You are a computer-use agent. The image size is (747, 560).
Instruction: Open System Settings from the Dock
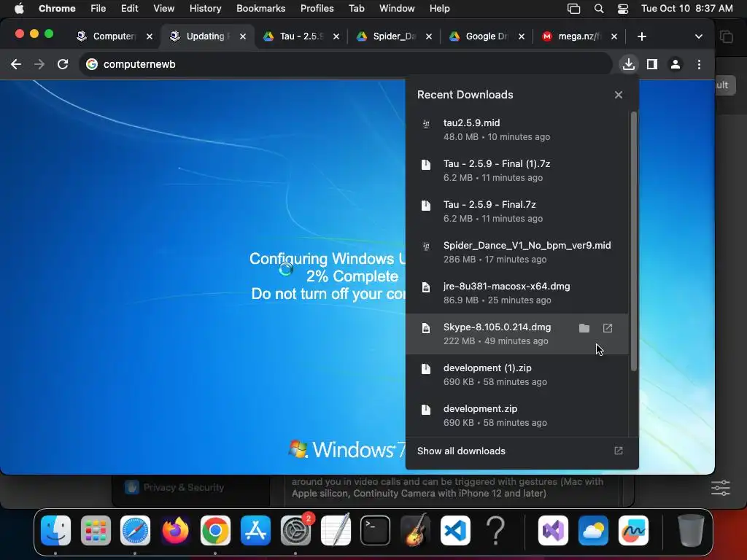tap(295, 531)
